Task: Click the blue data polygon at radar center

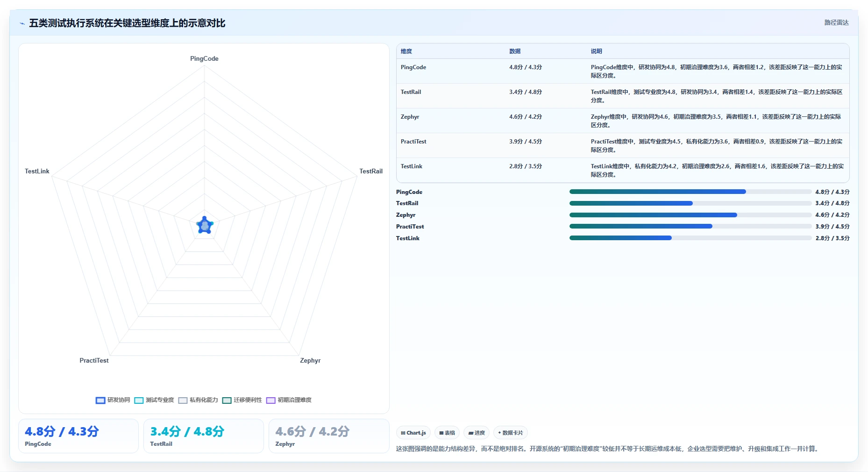Action: (x=205, y=225)
